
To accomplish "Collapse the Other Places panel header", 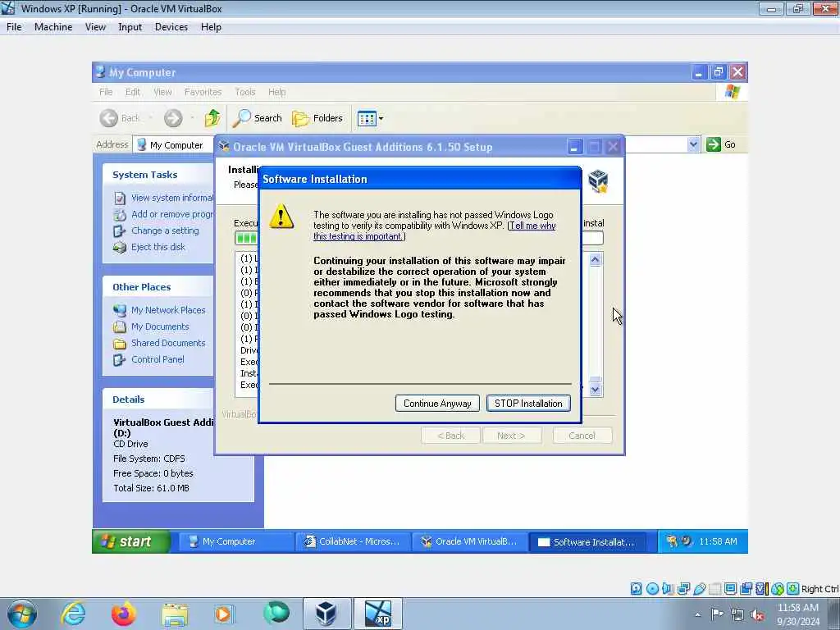I will [158, 287].
